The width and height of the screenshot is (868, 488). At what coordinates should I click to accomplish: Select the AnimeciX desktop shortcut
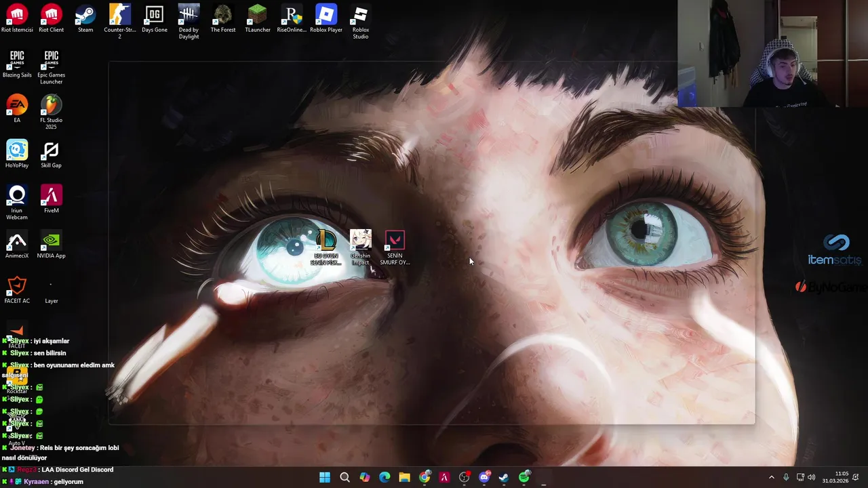[17, 245]
